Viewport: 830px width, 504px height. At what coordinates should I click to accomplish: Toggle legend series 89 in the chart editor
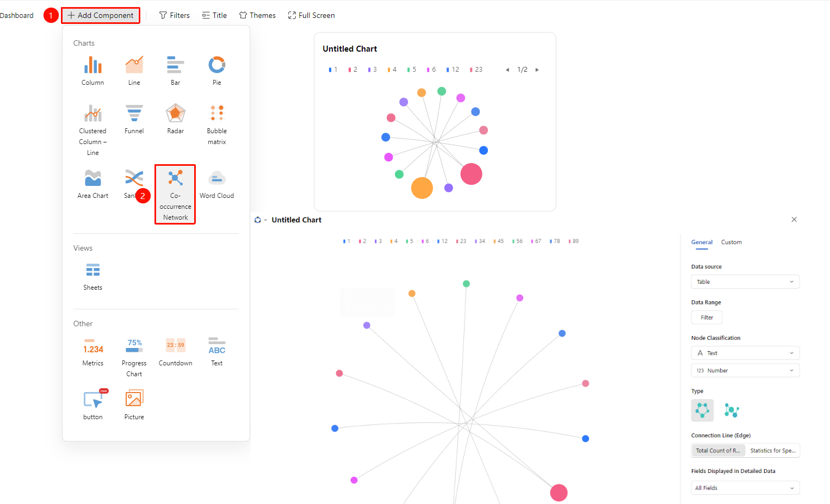pos(573,241)
